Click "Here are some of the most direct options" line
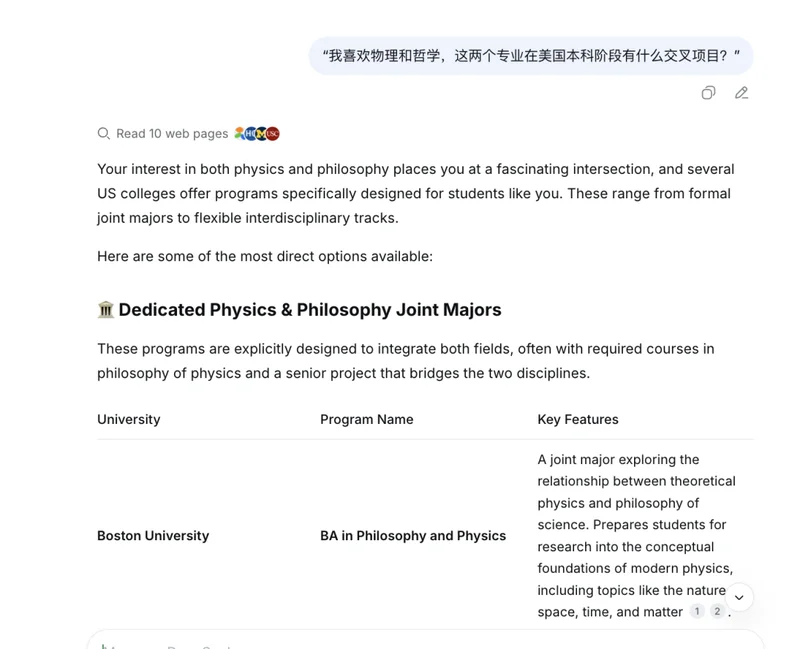The width and height of the screenshot is (800, 649). click(x=265, y=257)
